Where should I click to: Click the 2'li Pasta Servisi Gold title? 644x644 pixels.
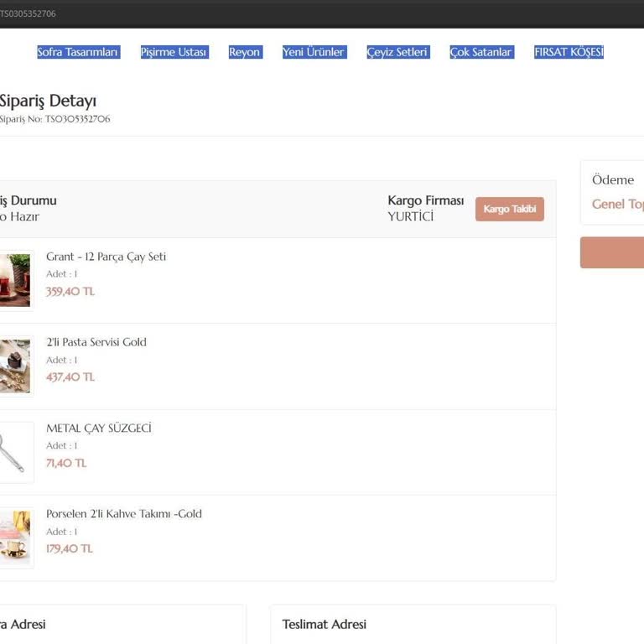point(96,342)
